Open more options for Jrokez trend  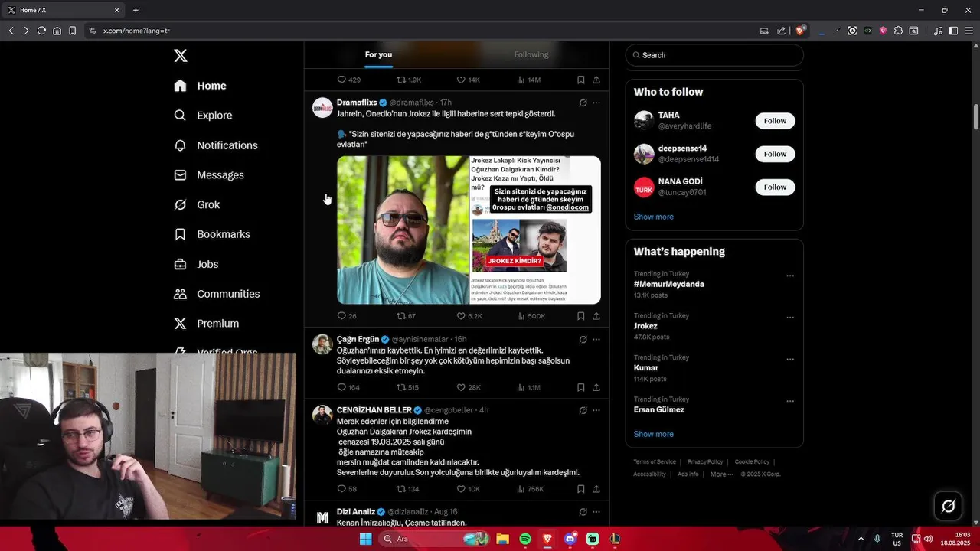click(x=790, y=318)
